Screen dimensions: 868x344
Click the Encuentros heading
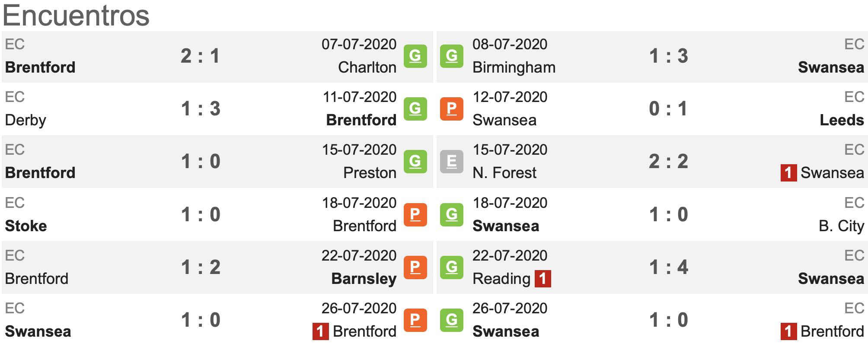76,16
